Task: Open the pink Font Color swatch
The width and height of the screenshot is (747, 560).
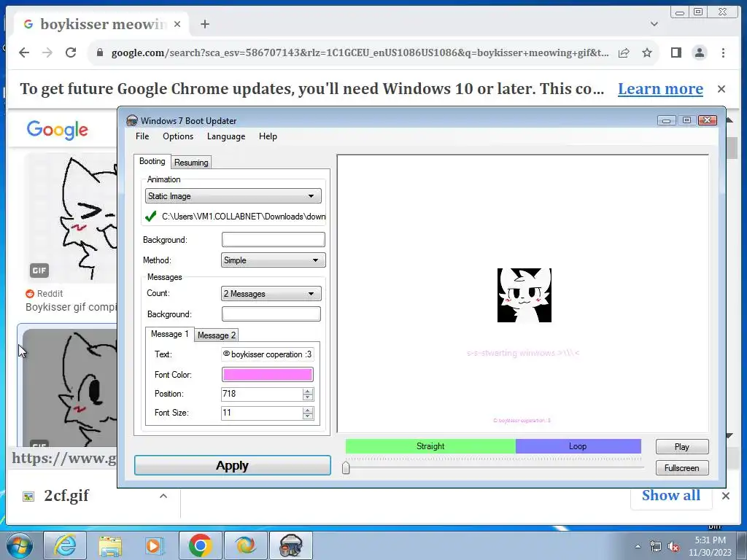Action: (x=267, y=375)
